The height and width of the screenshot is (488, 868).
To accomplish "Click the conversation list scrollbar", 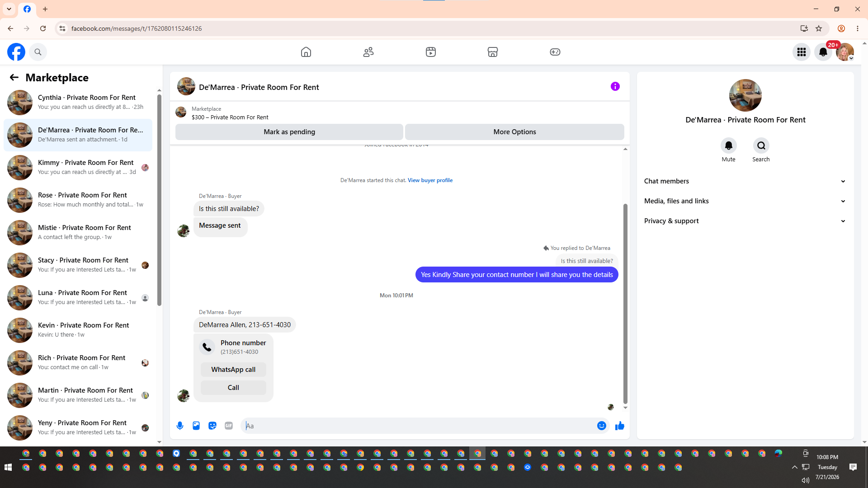I will tap(159, 200).
